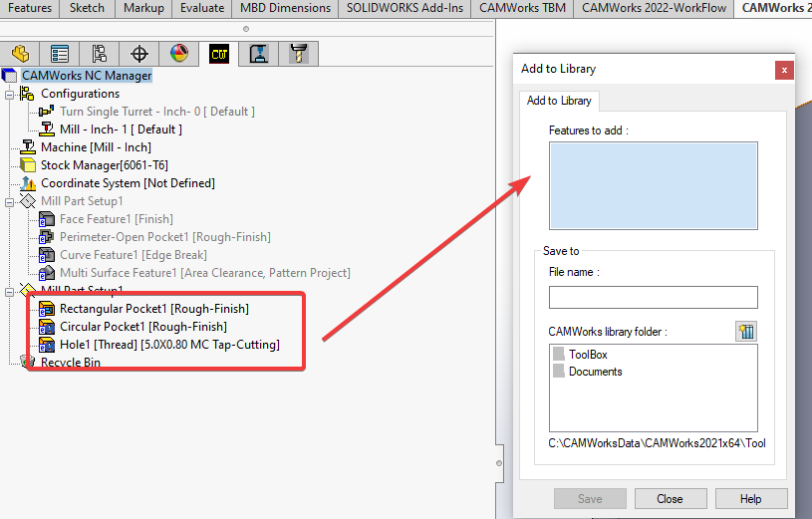This screenshot has width=812, height=519.
Task: Close the Add to Library dialog
Action: point(784,70)
